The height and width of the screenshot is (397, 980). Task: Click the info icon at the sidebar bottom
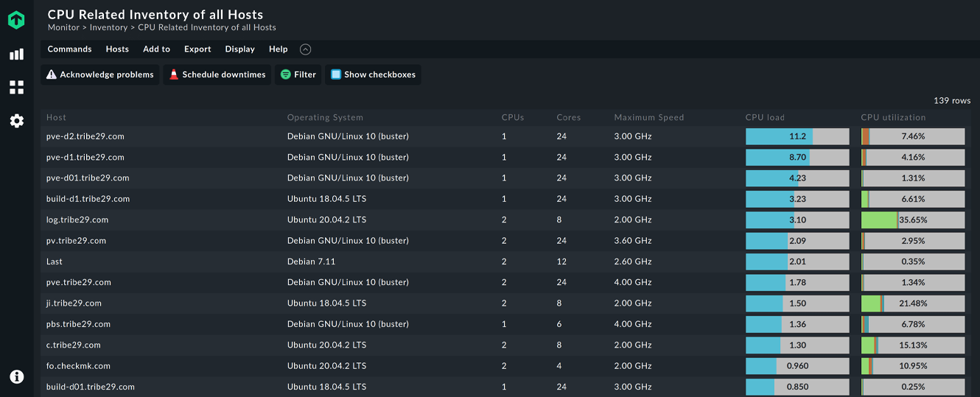click(16, 376)
